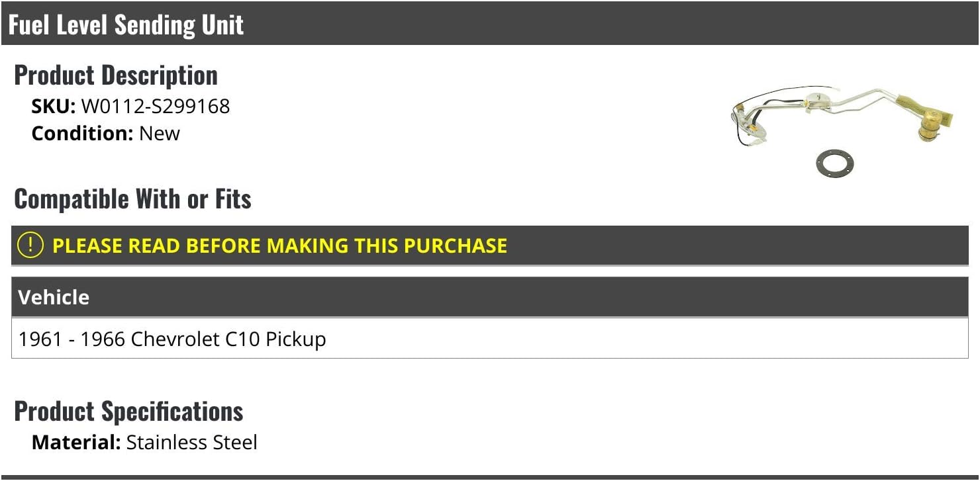This screenshot has height=481, width=980.
Task: Click the Material label
Action: (76, 442)
